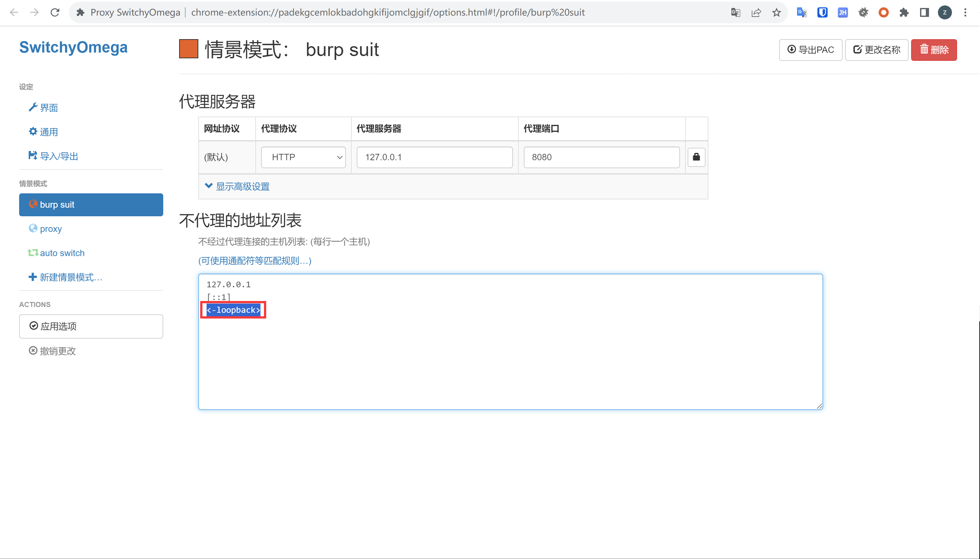
Task: Click the lock icon next to port
Action: 697,157
